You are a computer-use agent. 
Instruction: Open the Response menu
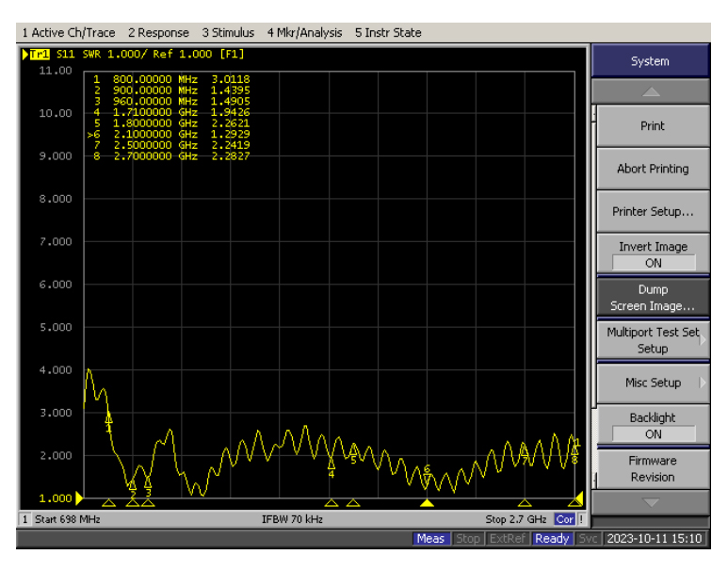[158, 33]
